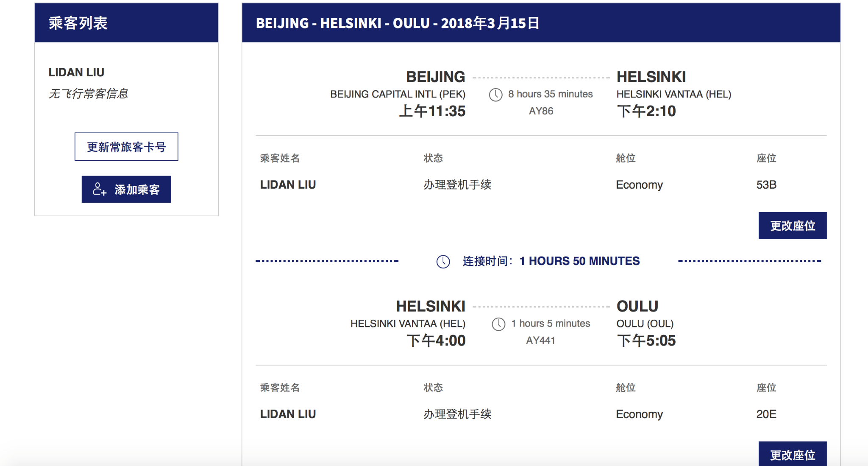Select seat number 20E
868x466 pixels.
click(x=766, y=414)
